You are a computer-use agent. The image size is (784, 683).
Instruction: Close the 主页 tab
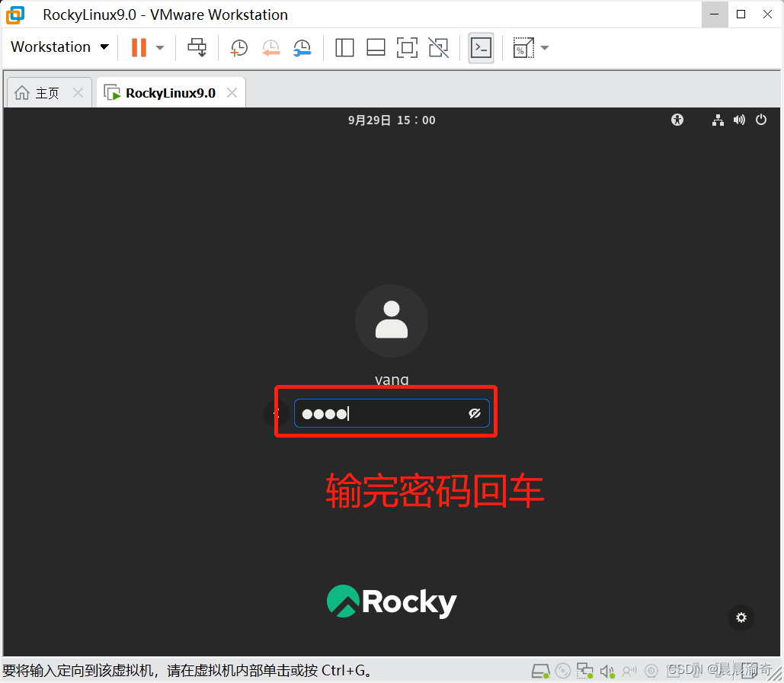tap(78, 92)
